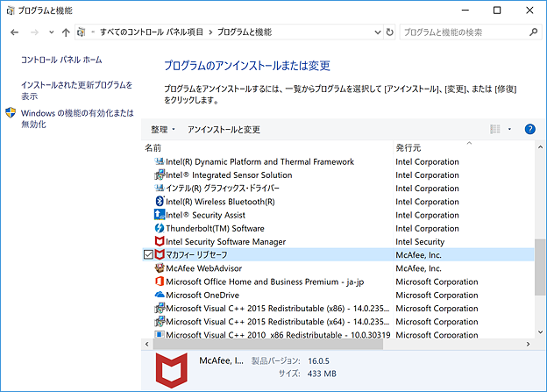
Task: Click Intel Integrated Sensor Solution icon
Action: pos(160,175)
